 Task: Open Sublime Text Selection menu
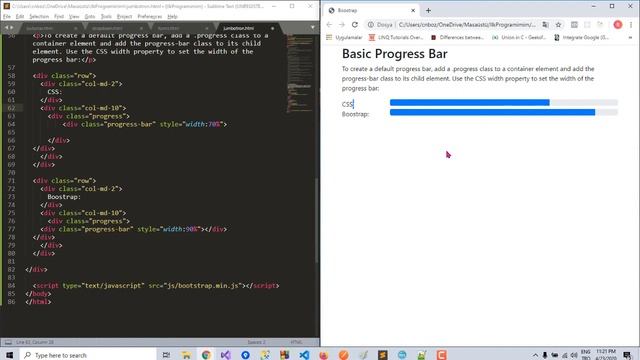[39, 16]
